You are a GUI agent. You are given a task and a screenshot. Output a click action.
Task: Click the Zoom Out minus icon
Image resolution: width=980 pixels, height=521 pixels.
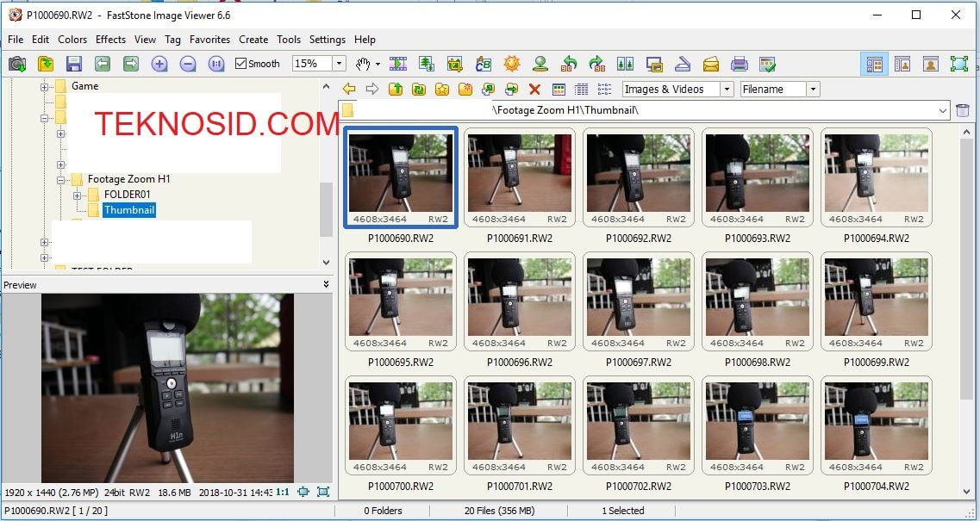188,64
